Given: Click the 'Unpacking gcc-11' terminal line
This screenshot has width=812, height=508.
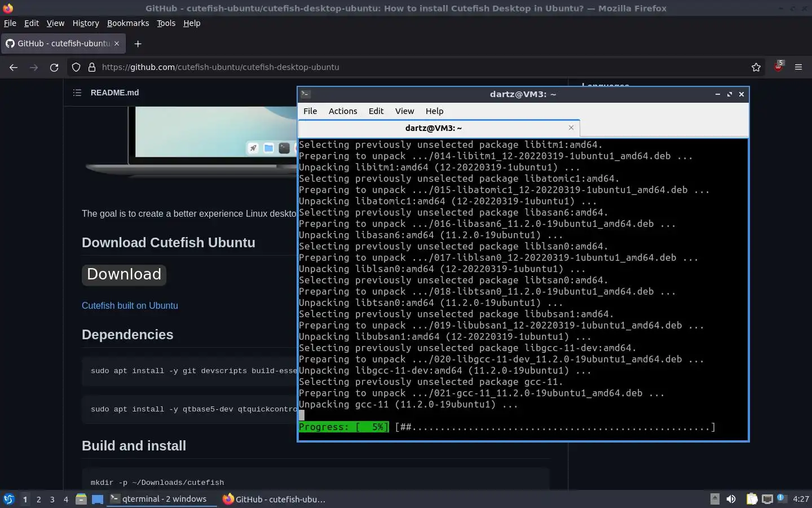Looking at the screenshot, I should click(408, 405).
